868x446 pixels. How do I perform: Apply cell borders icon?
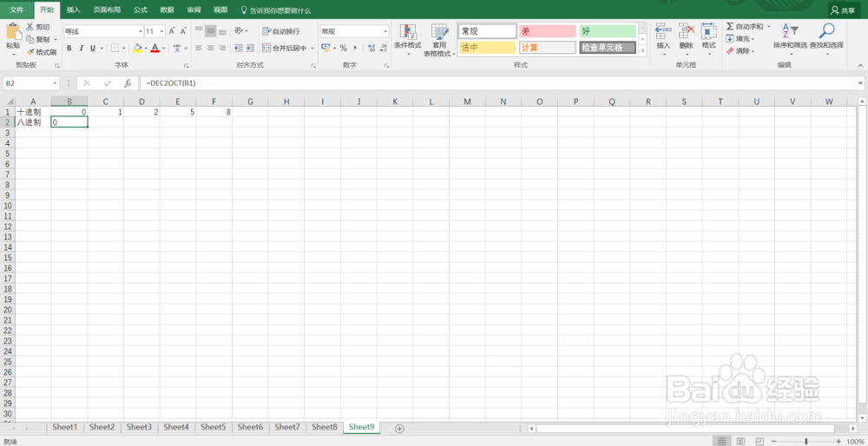click(115, 48)
